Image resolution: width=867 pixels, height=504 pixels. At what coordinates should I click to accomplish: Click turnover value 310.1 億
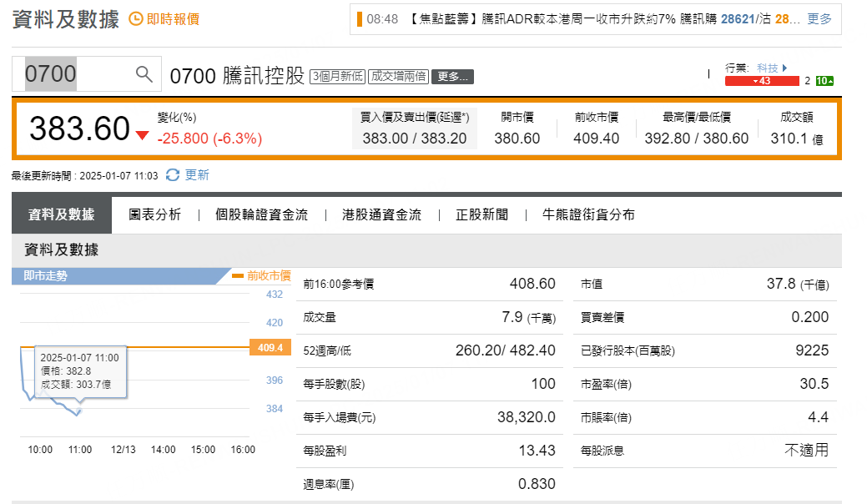797,139
